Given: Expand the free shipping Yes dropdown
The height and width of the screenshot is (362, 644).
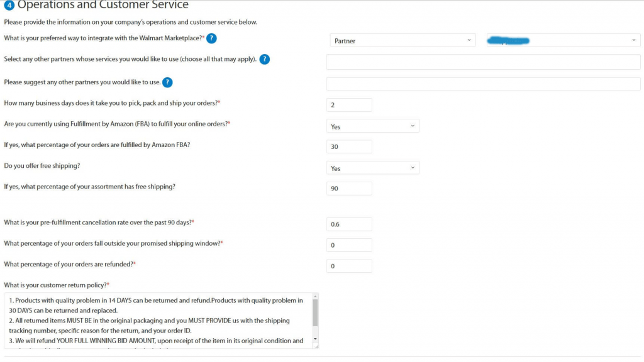Looking at the screenshot, I should [372, 168].
